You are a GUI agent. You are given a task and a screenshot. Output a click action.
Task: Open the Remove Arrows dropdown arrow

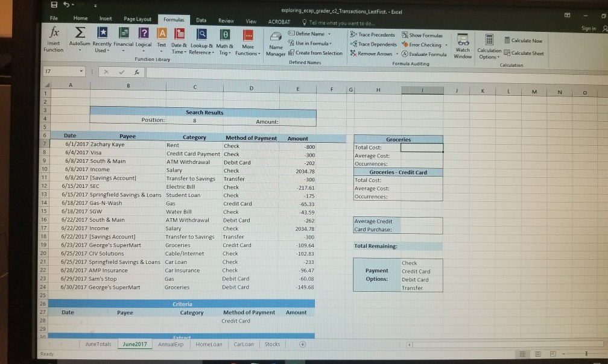pos(397,54)
